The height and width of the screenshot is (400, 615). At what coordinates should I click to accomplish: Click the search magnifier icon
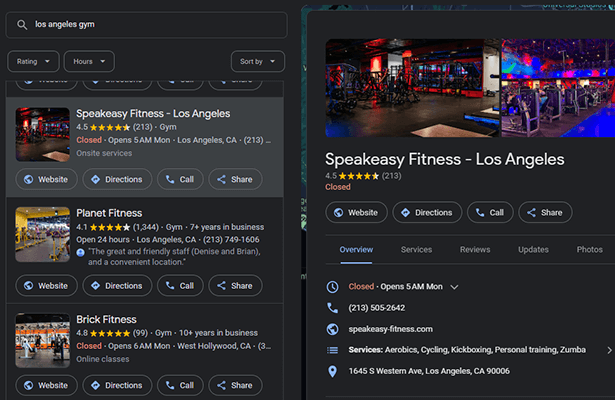click(22, 25)
